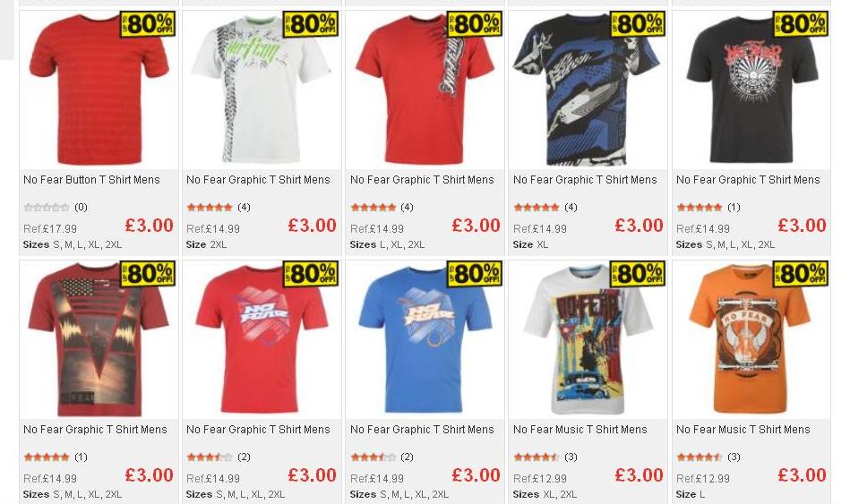The width and height of the screenshot is (850, 504).
Task: Open the red No Fear Button T Shirt thumbnail
Action: coord(99,90)
